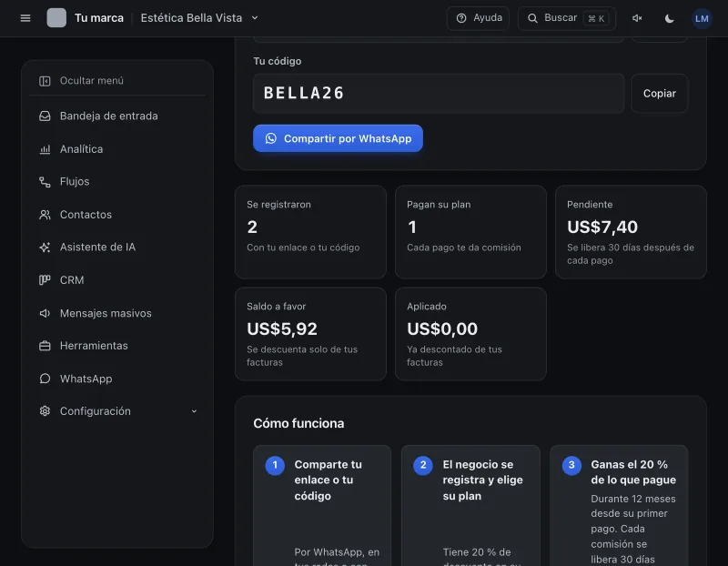The height and width of the screenshot is (566, 728).
Task: Click the Bandeja de entrada inbox icon
Action: point(45,116)
